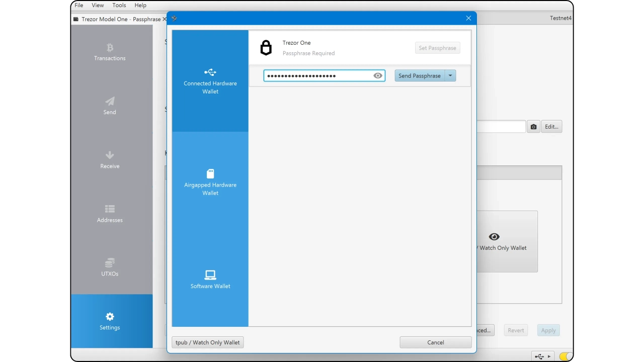Choose Airgapped Hardware Wallet option
The width and height of the screenshot is (644, 362).
(210, 182)
